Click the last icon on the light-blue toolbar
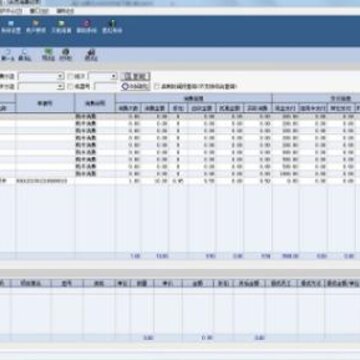The width and height of the screenshot is (360, 360). [91, 52]
